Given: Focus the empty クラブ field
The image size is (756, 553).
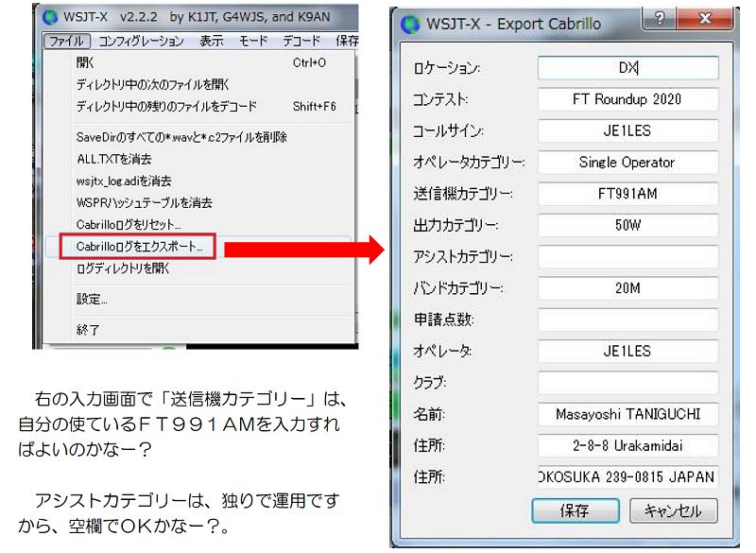Looking at the screenshot, I should (627, 383).
